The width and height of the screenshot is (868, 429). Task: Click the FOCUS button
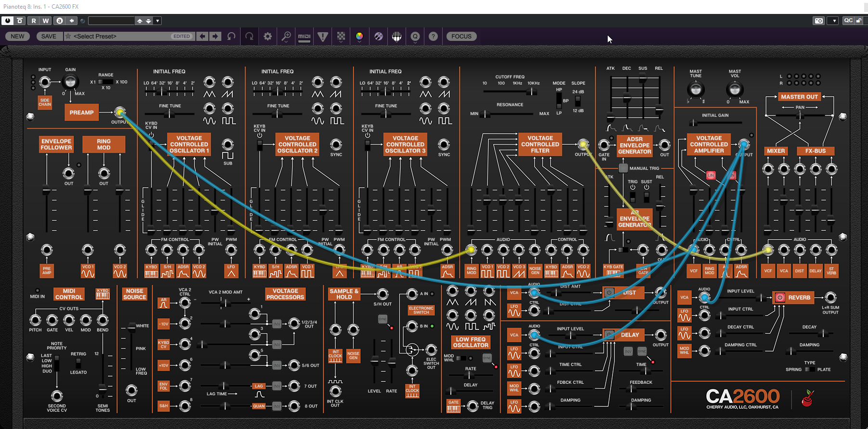461,37
